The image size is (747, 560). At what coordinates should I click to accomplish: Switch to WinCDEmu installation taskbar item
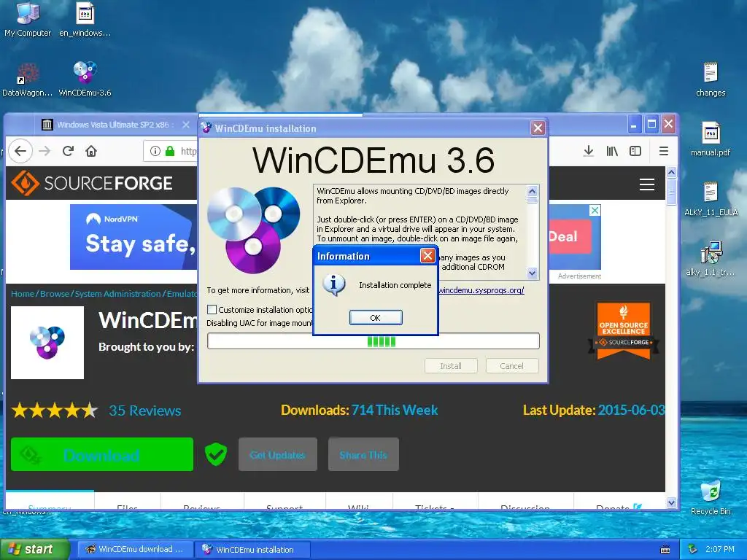pos(252,550)
